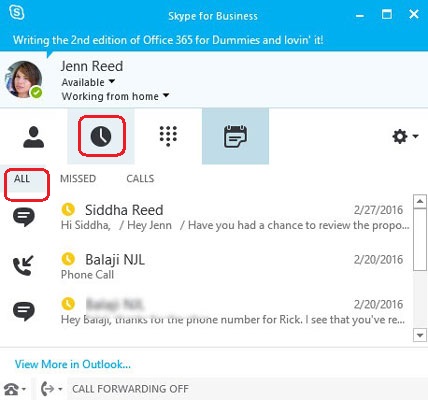Minimize the Skype for Business window

[360, 15]
